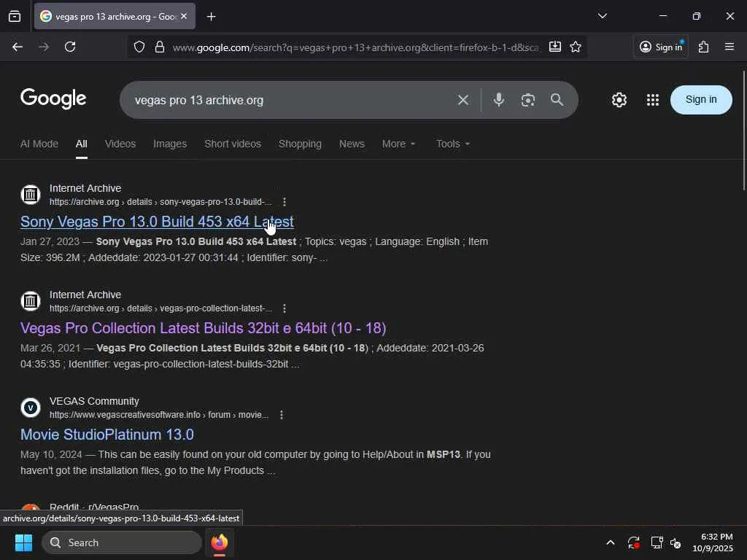The image size is (747, 560).
Task: Switch to AI Mode tab
Action: tap(39, 144)
